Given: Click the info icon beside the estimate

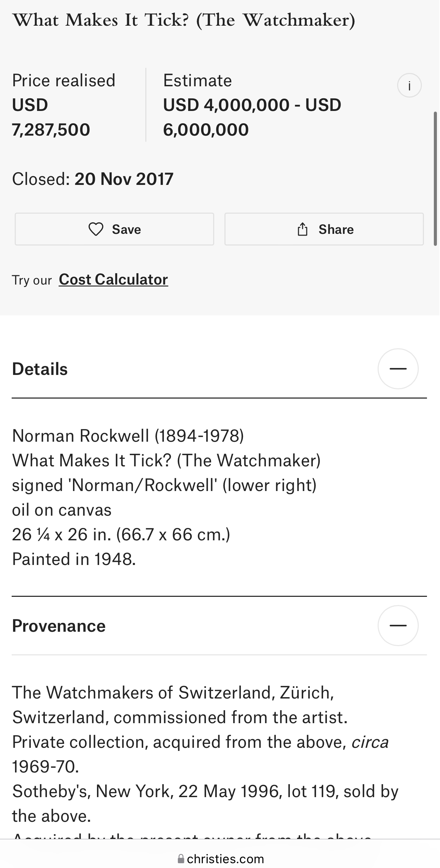Looking at the screenshot, I should pos(409,85).
